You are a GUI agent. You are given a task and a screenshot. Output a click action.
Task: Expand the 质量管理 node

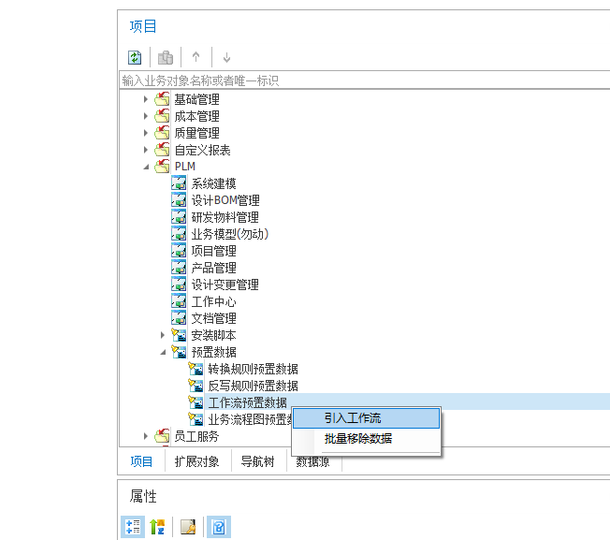point(145,133)
